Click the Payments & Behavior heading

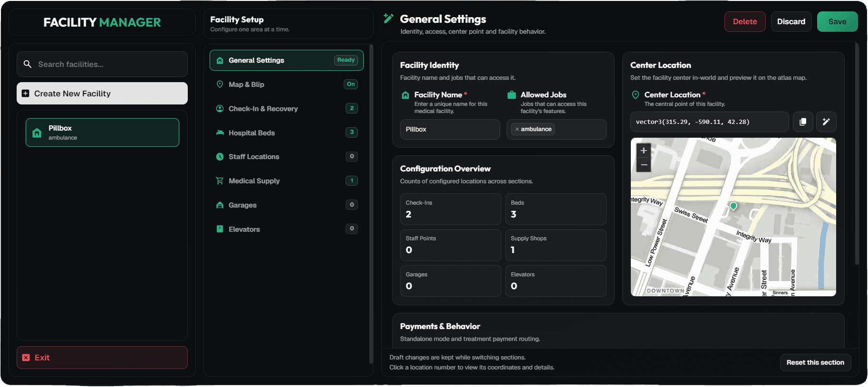point(440,326)
